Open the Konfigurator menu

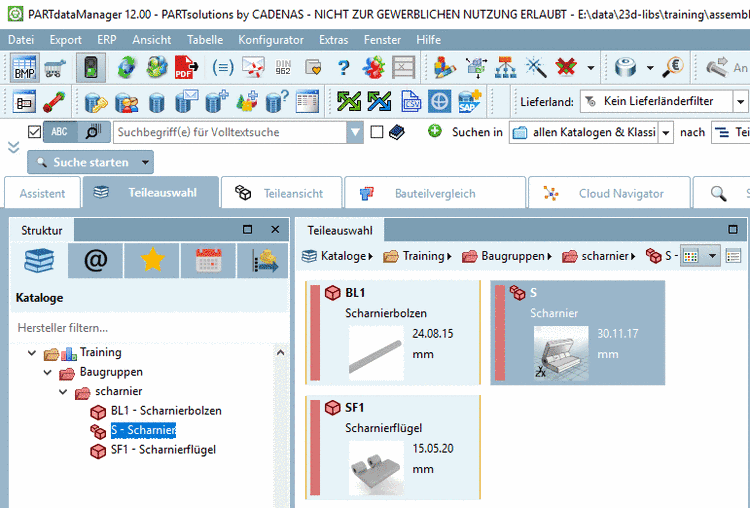(x=271, y=40)
